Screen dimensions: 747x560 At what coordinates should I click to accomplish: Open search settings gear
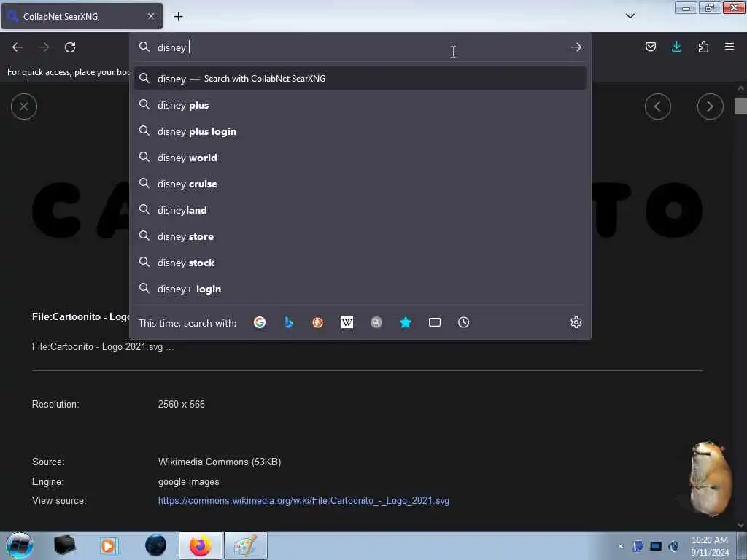point(576,322)
